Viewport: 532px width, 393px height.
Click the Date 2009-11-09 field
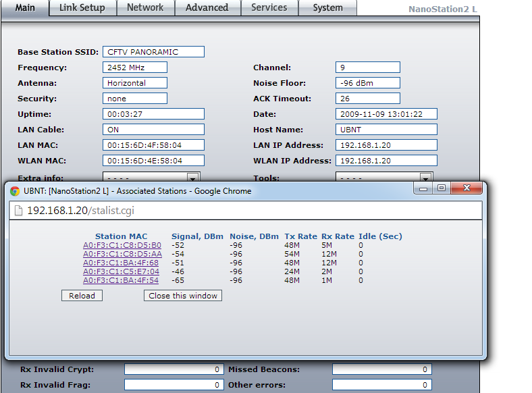coord(386,114)
